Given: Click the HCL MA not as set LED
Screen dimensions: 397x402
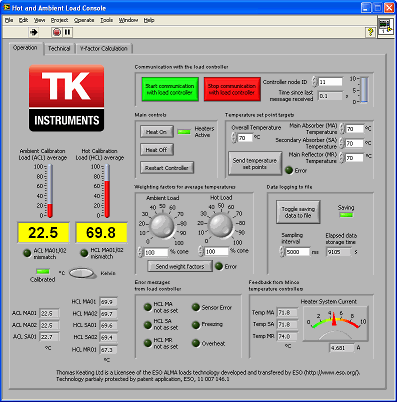Looking at the screenshot, I should point(147,307).
